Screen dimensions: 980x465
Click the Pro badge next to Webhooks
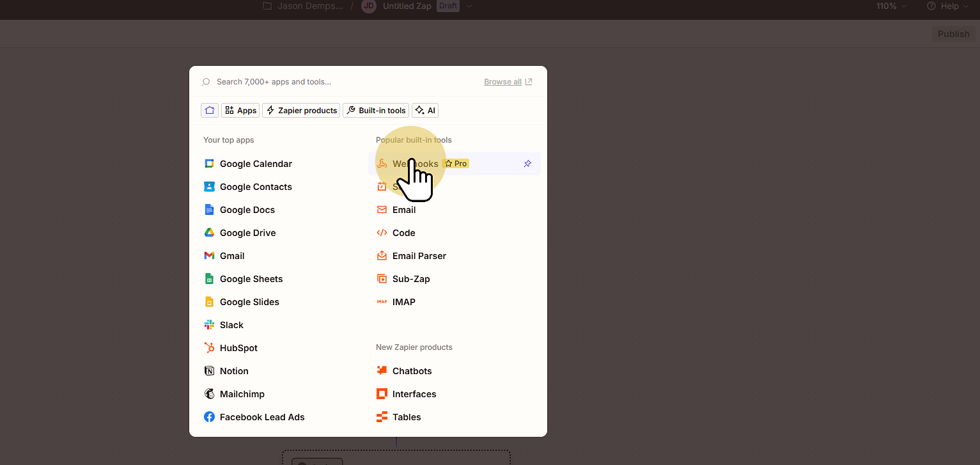click(456, 164)
